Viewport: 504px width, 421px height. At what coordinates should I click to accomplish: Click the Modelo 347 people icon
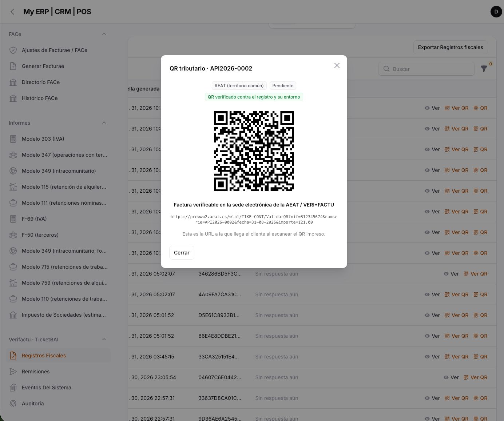(13, 155)
